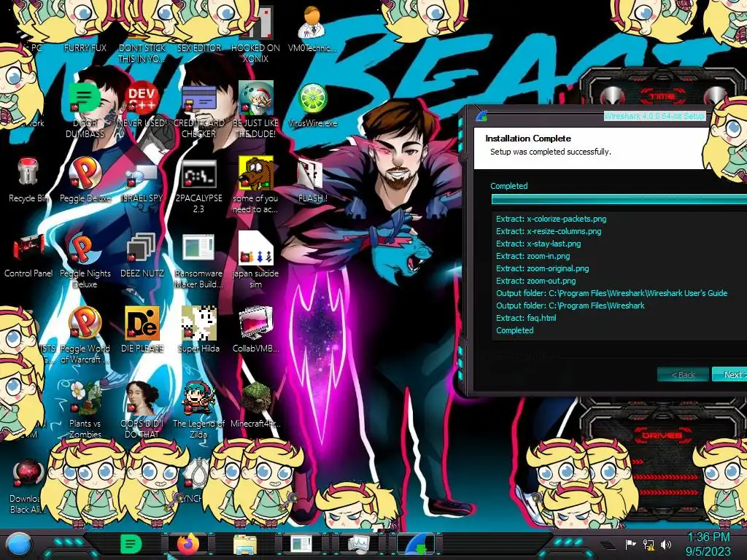Open the volume speaker tray icon
Viewport: 747px width, 560px height.
666,544
